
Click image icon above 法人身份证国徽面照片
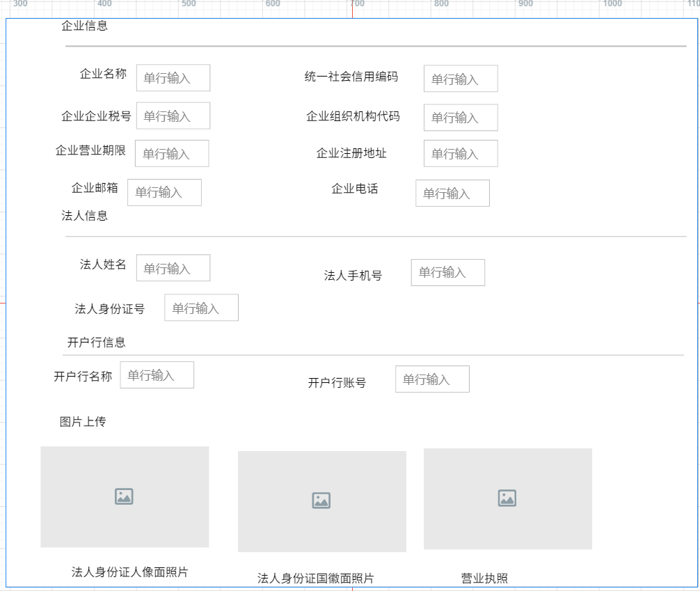[x=321, y=501]
